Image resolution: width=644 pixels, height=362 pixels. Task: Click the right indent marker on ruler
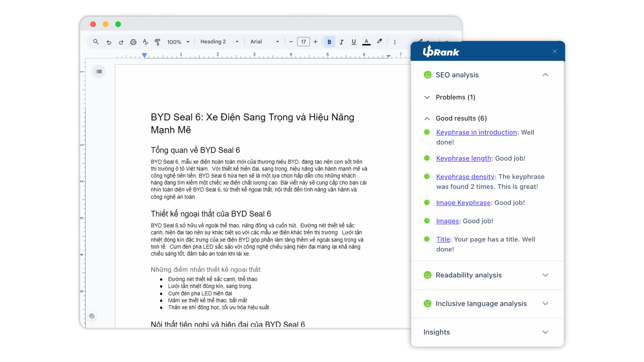[388, 56]
